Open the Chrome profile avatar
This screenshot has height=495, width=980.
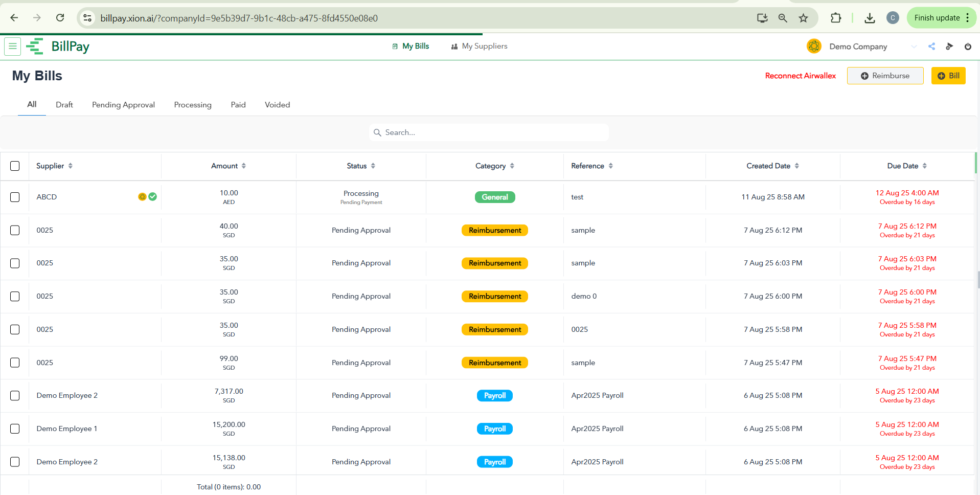[x=893, y=18]
